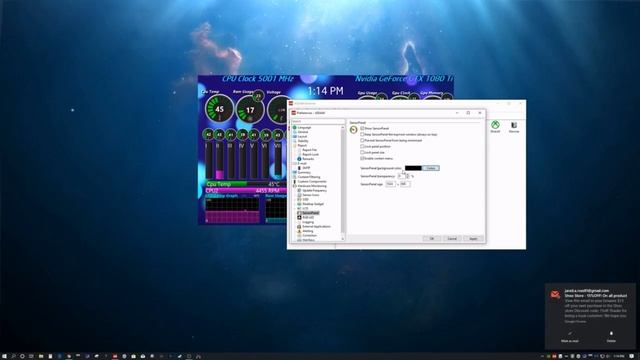Click tree scrollbar down arrow
Viewport: 640px width, 360px height.
point(342,239)
